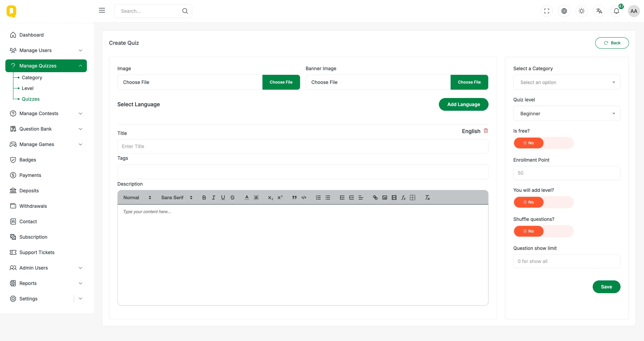Enter fullscreen mode from the top bar

pos(547,11)
